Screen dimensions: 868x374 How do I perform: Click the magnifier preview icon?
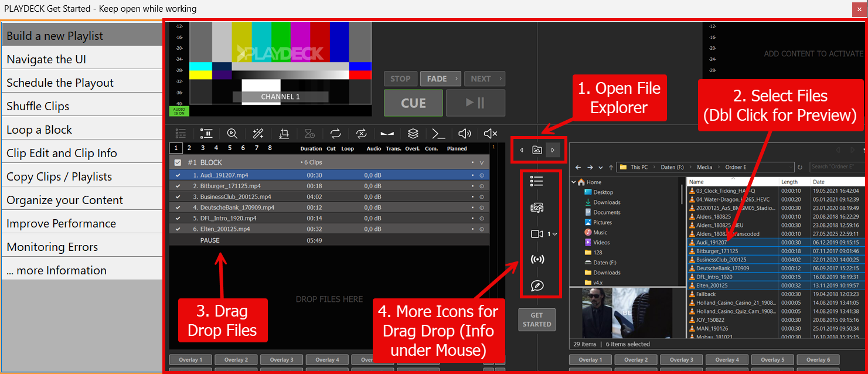tap(232, 134)
